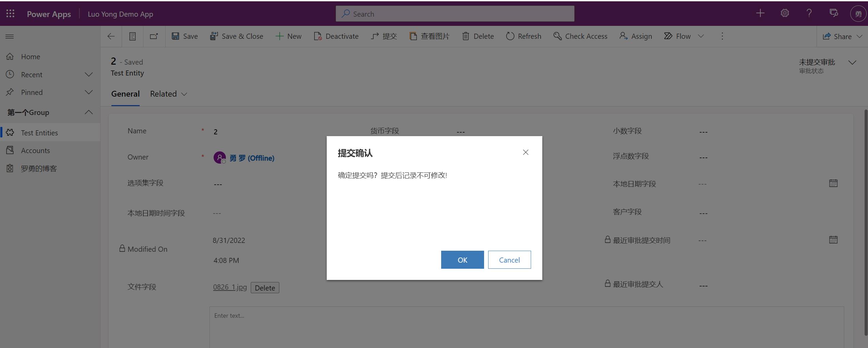868x348 pixels.
Task: Click the Luo Yong Demo App title
Action: [x=120, y=14]
